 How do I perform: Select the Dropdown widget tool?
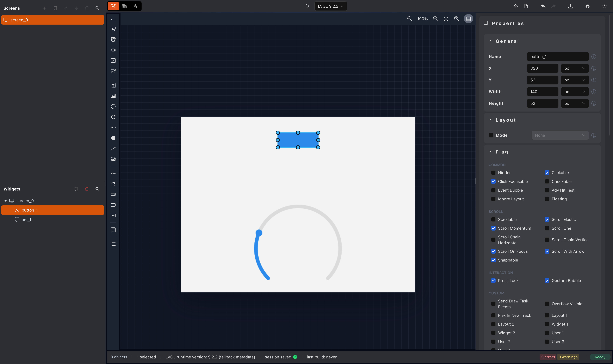pyautogui.click(x=113, y=195)
